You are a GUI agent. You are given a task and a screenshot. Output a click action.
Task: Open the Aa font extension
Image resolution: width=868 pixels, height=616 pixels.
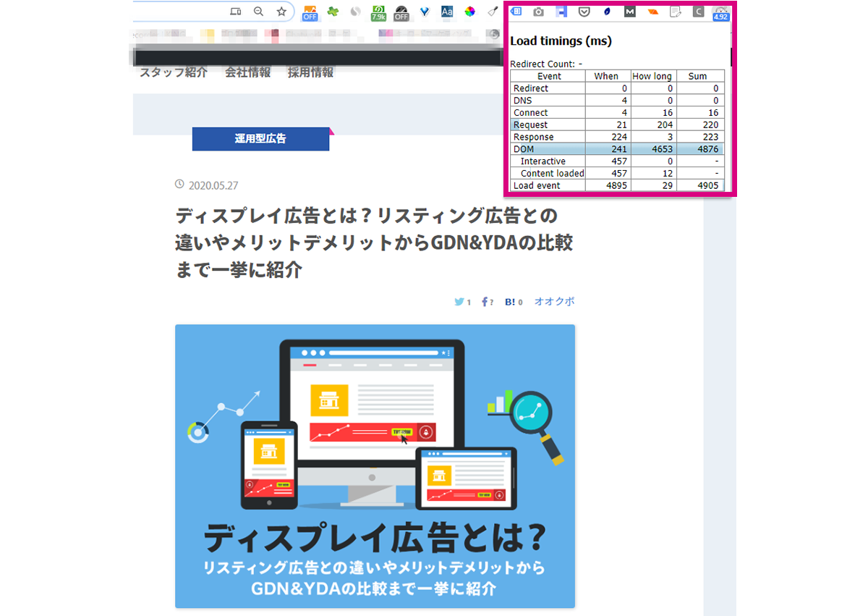[447, 12]
